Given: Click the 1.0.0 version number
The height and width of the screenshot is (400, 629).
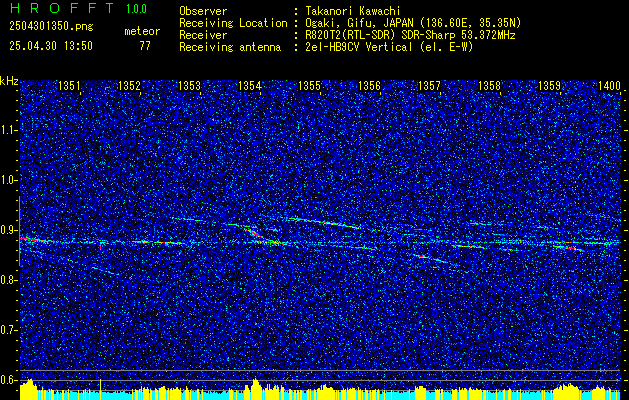Looking at the screenshot, I should point(136,9).
